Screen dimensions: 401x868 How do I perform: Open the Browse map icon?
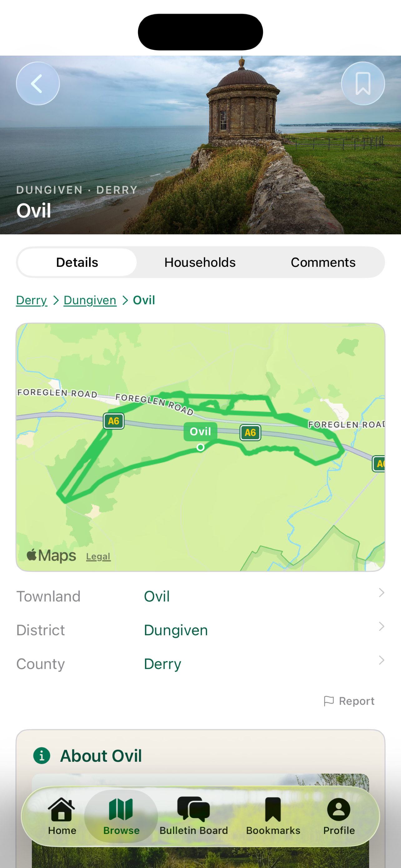tap(121, 812)
